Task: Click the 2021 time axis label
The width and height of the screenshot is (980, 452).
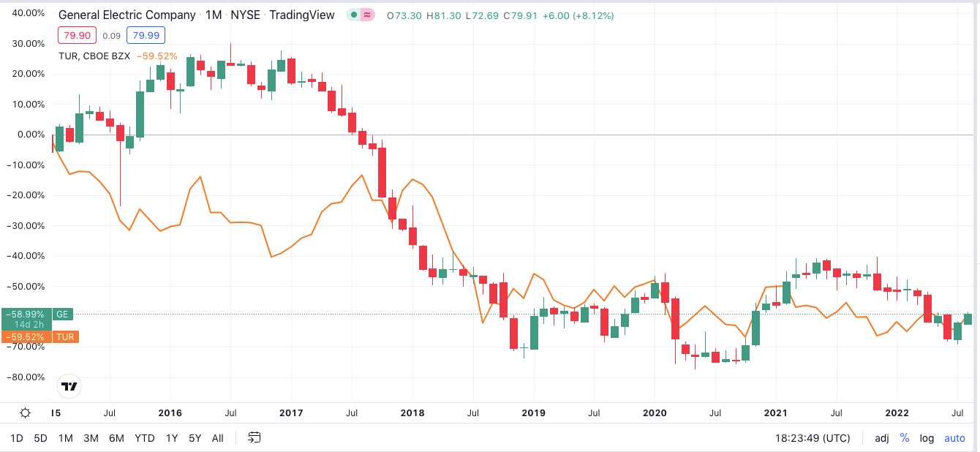Action: (776, 413)
